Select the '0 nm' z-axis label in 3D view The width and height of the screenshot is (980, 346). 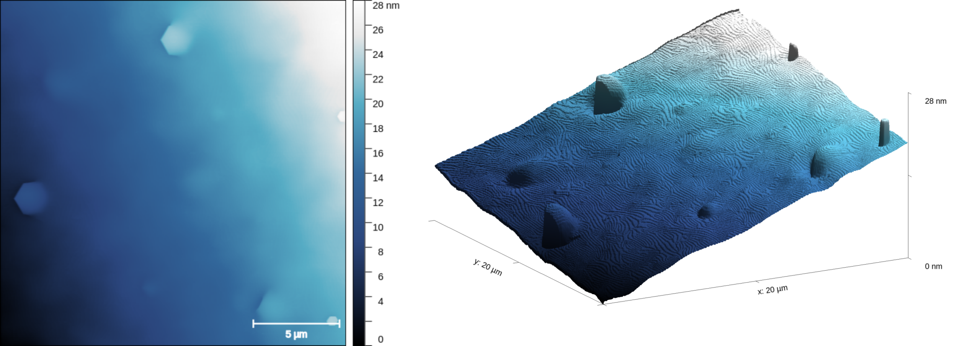(933, 266)
